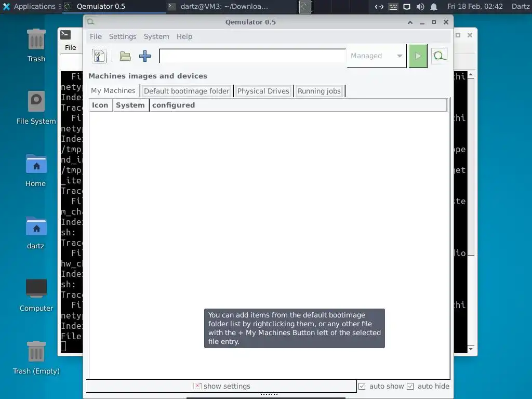
Task: Open the Dartz user menu in panel
Action: 521,6
